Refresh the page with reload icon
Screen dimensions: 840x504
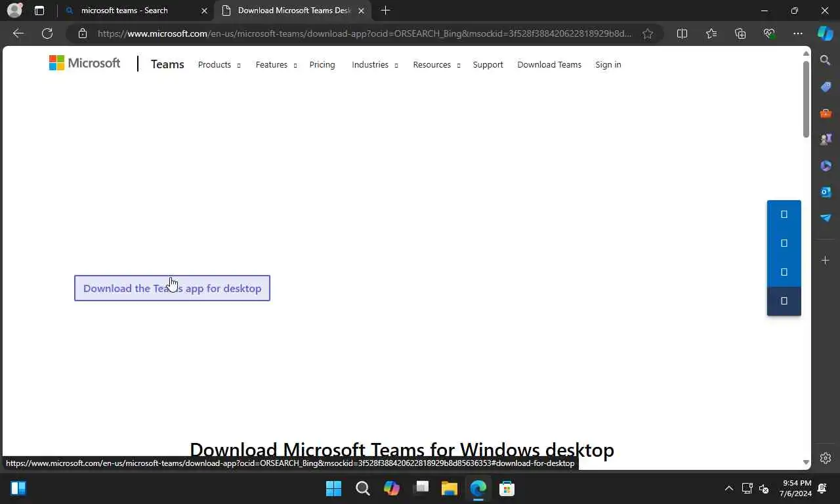47,33
